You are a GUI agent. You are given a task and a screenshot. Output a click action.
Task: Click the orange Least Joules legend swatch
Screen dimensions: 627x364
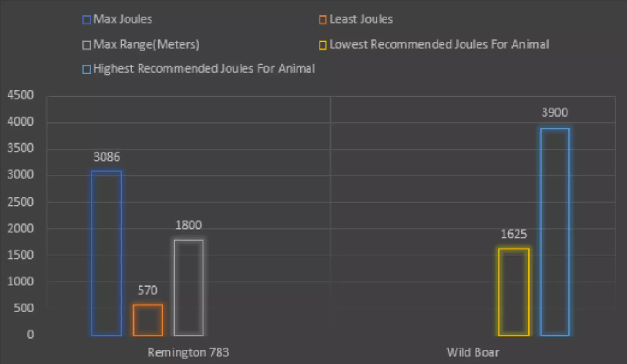[x=323, y=20]
